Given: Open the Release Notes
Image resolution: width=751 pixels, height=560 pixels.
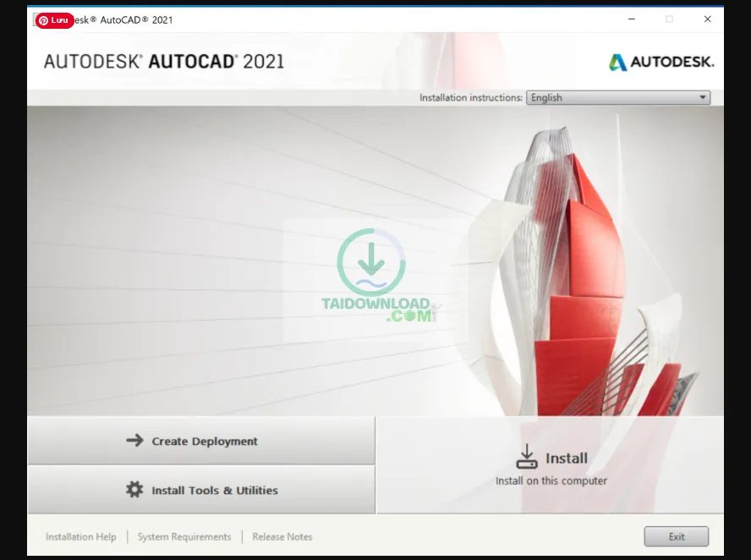Looking at the screenshot, I should click(282, 536).
